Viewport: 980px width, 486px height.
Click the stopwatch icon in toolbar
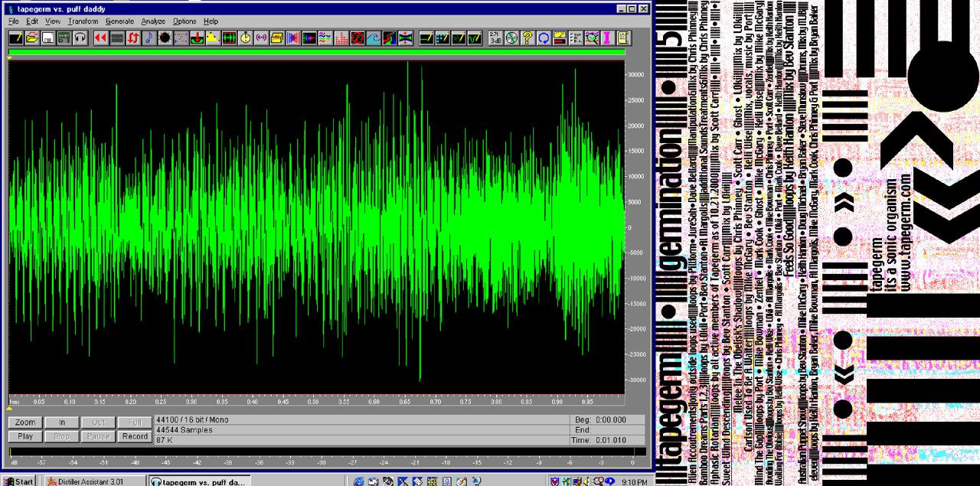click(x=245, y=38)
